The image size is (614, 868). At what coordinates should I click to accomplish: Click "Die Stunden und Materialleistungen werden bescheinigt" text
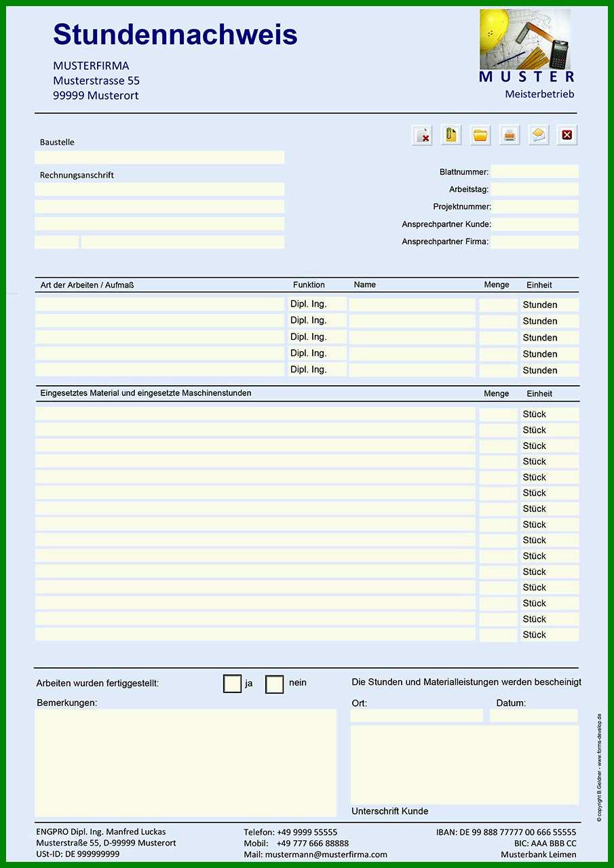click(466, 682)
